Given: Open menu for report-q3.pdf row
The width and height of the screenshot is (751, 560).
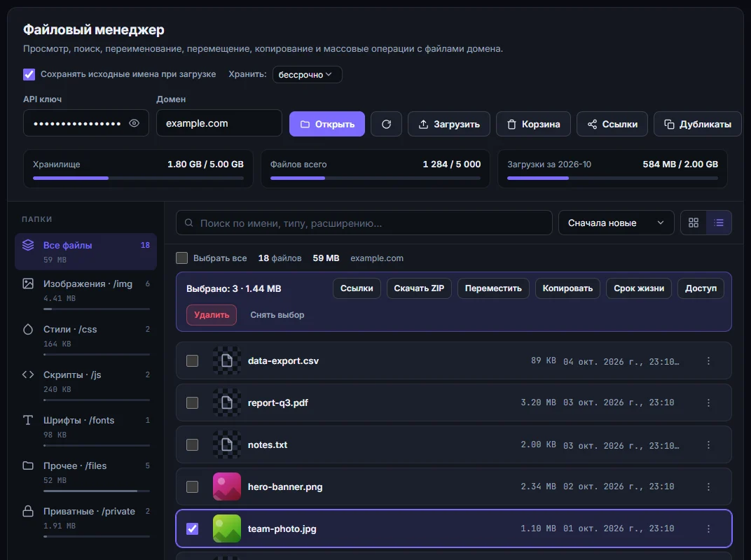Looking at the screenshot, I should [x=708, y=403].
